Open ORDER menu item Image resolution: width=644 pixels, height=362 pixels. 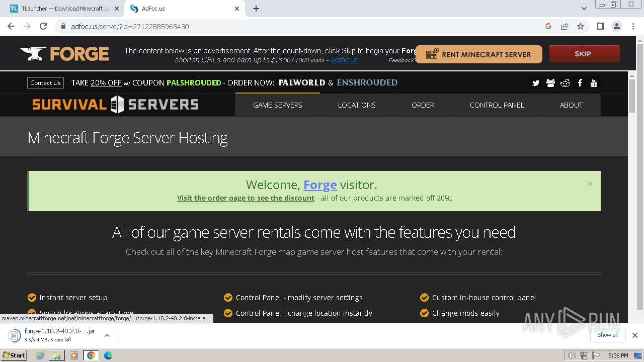click(423, 105)
